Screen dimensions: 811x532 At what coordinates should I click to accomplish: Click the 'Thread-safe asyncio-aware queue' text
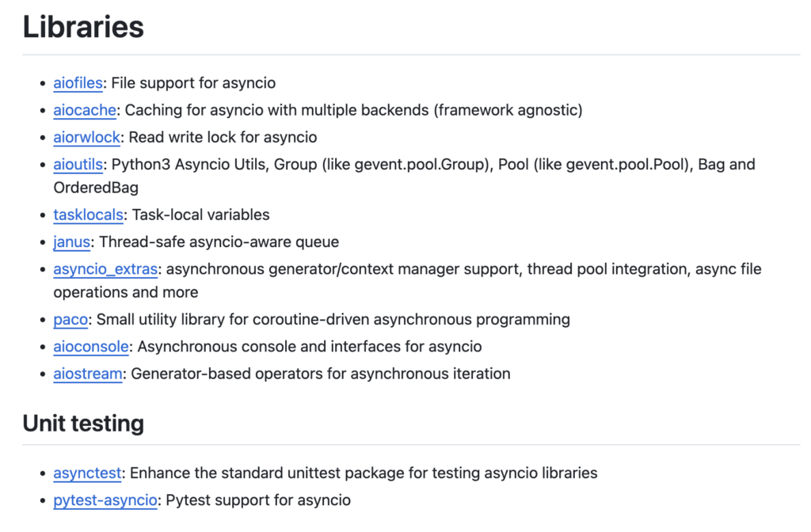point(219,241)
